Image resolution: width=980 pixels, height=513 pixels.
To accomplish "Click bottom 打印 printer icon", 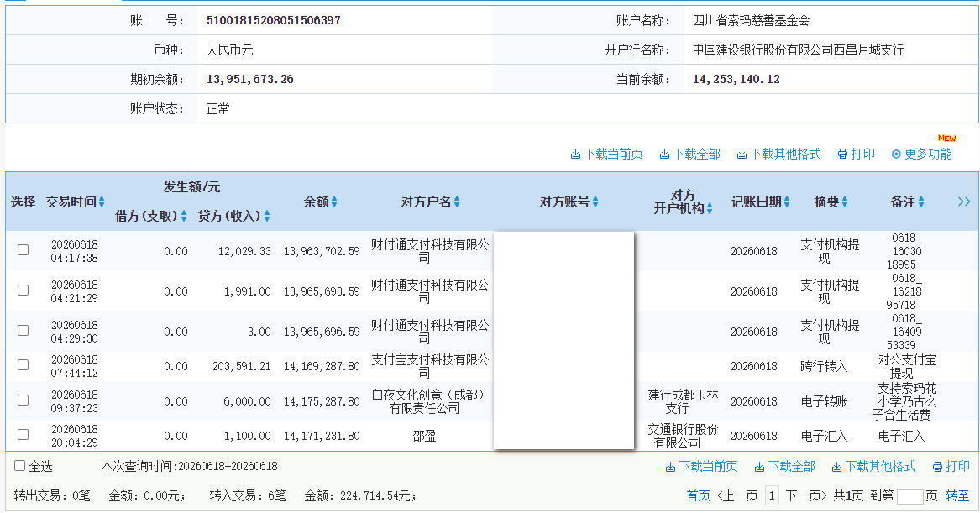I will (937, 467).
